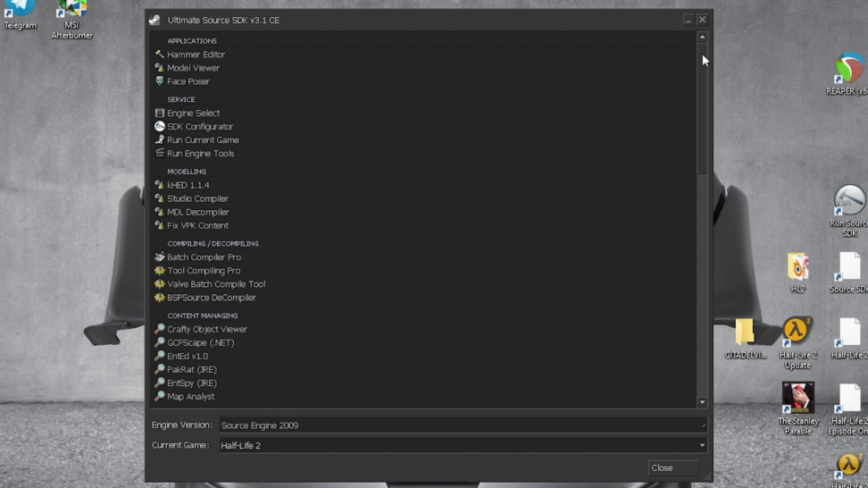868x488 pixels.
Task: Launch Tool Compiling Pro entry
Action: (x=204, y=270)
